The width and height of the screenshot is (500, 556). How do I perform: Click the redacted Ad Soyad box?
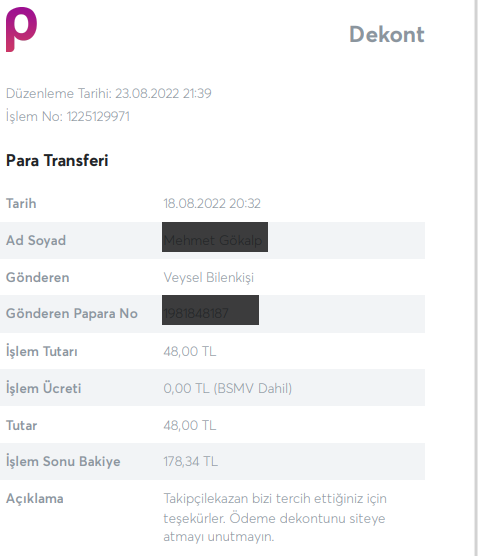pyautogui.click(x=215, y=237)
